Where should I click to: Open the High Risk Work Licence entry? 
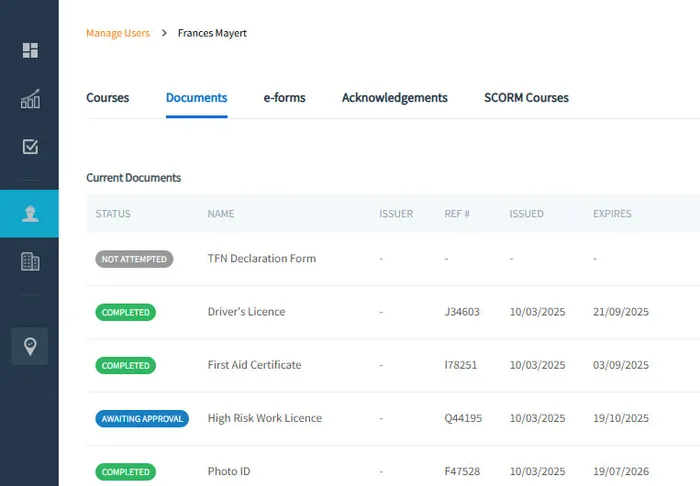[264, 418]
